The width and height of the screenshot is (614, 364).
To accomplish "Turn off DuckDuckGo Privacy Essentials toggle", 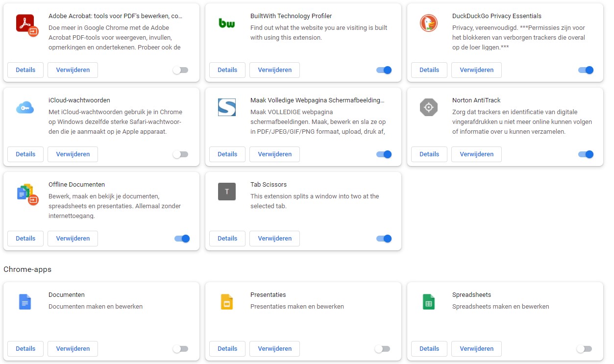I will click(x=586, y=70).
